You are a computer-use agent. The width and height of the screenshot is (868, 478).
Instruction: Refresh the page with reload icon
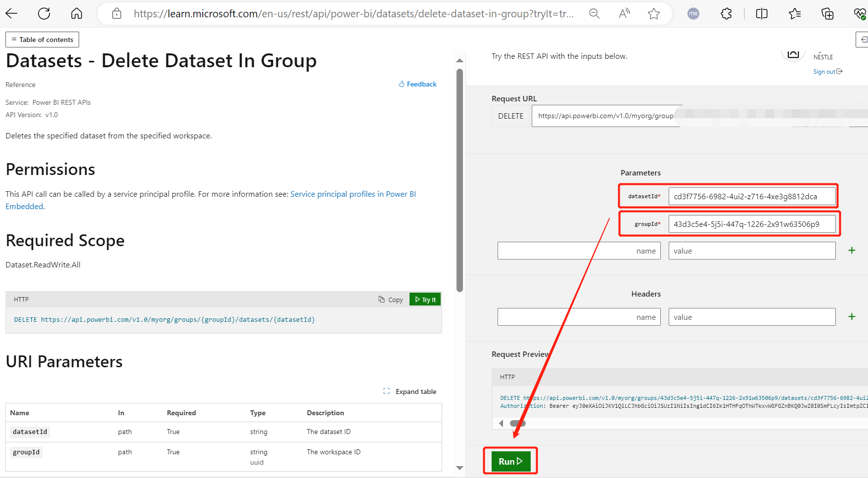[x=44, y=13]
